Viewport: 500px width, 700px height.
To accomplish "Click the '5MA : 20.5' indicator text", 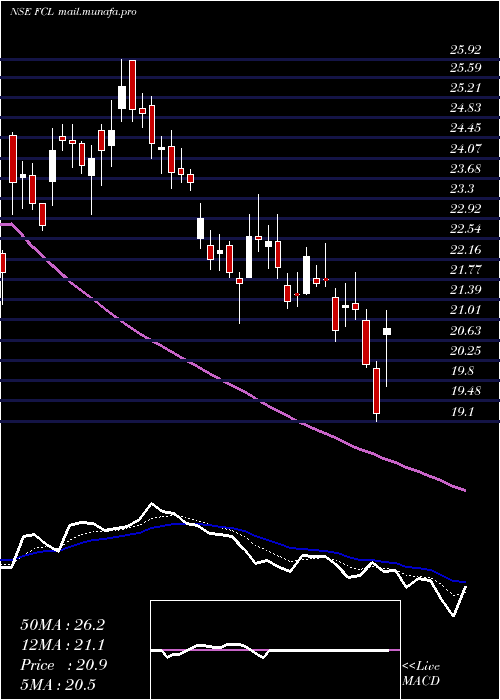I will (58, 685).
